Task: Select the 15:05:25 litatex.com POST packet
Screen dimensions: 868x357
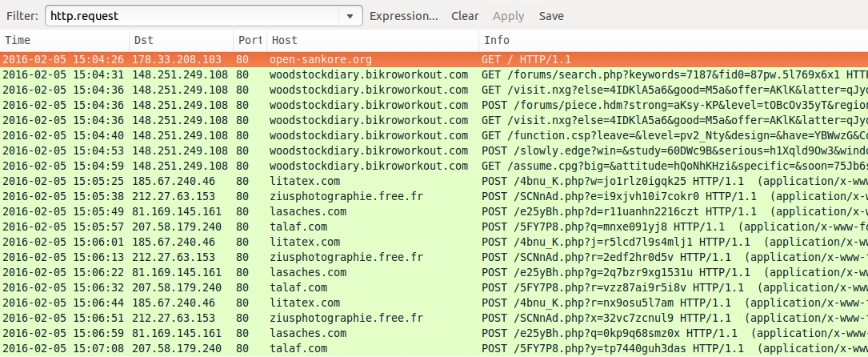Action: [434, 181]
